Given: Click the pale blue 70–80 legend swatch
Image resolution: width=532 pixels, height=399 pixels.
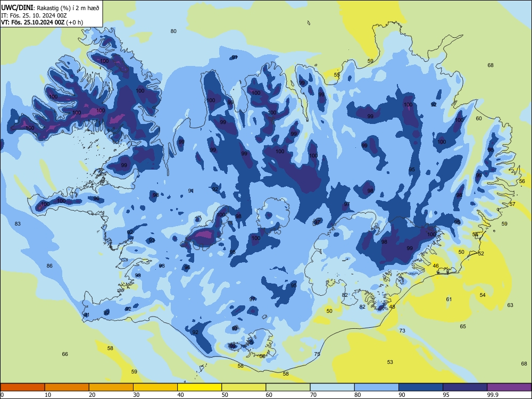Looking at the screenshot, I should tap(332, 387).
